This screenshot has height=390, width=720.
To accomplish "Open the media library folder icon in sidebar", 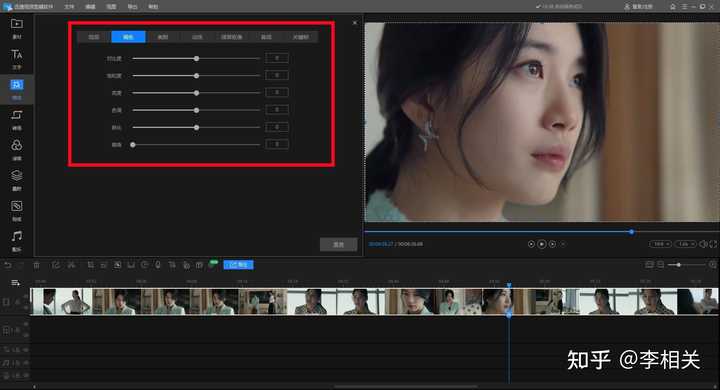I will tap(17, 23).
